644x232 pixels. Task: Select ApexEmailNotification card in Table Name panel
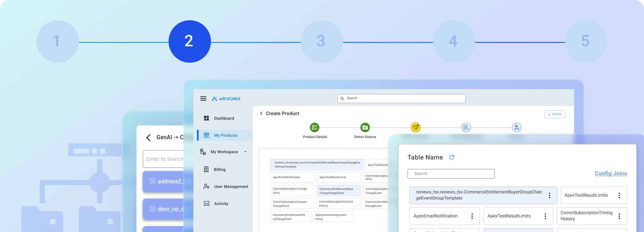click(445, 216)
